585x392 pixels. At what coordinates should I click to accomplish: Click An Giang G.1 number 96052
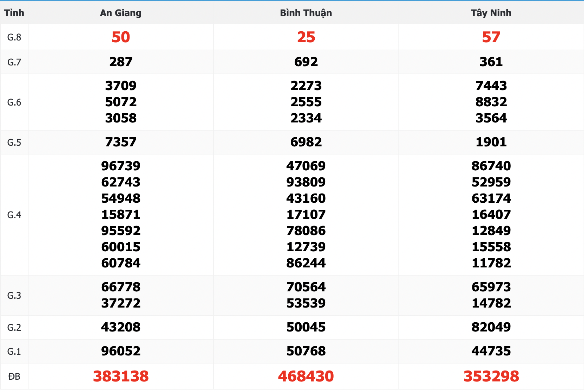[x=121, y=351]
